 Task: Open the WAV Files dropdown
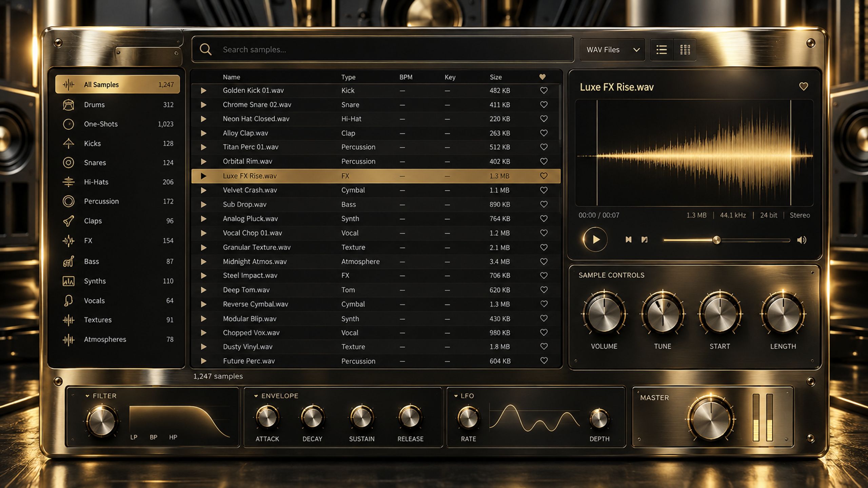(612, 49)
